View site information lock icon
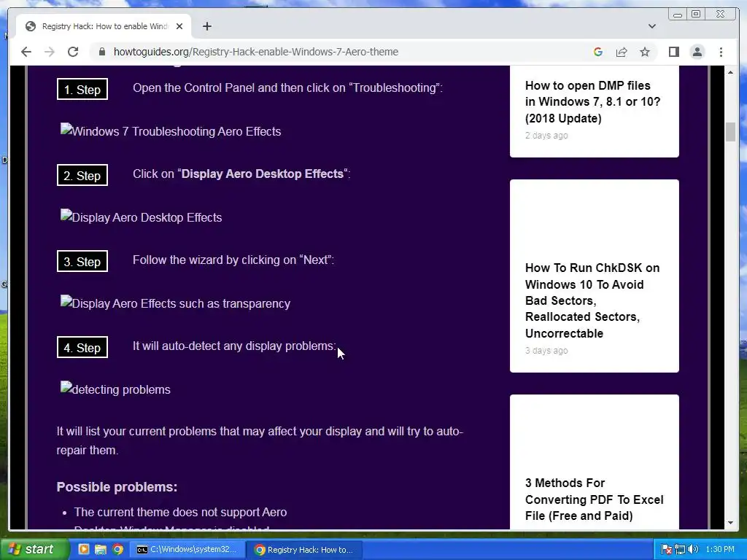 pos(101,52)
